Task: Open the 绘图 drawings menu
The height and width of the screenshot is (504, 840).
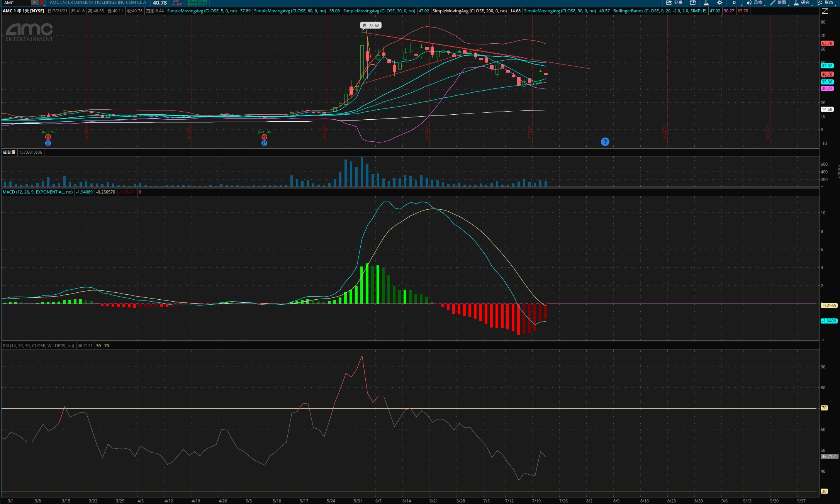Action: (x=778, y=3)
